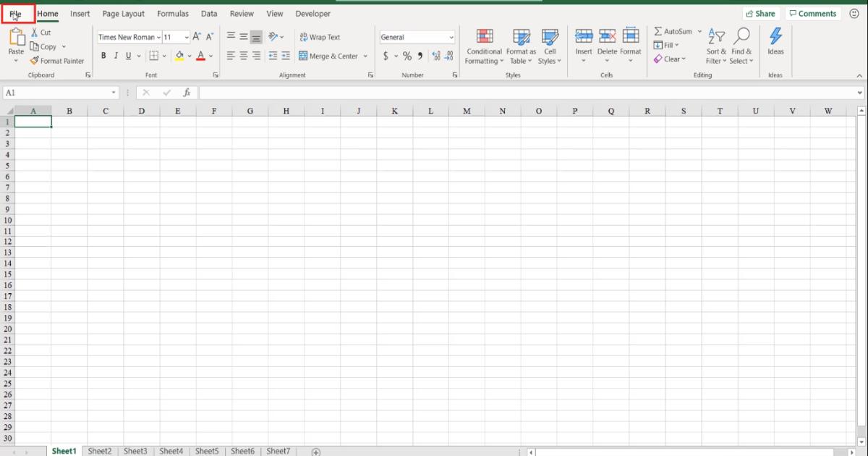Apply the Percent Style format
Image resolution: width=868 pixels, height=456 pixels.
pos(407,55)
